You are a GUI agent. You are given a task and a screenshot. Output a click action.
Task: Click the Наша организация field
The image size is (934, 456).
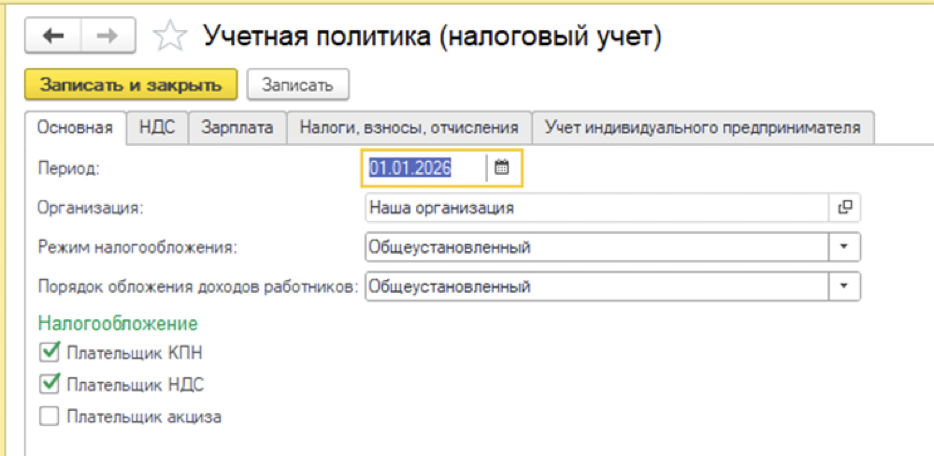pos(597,208)
